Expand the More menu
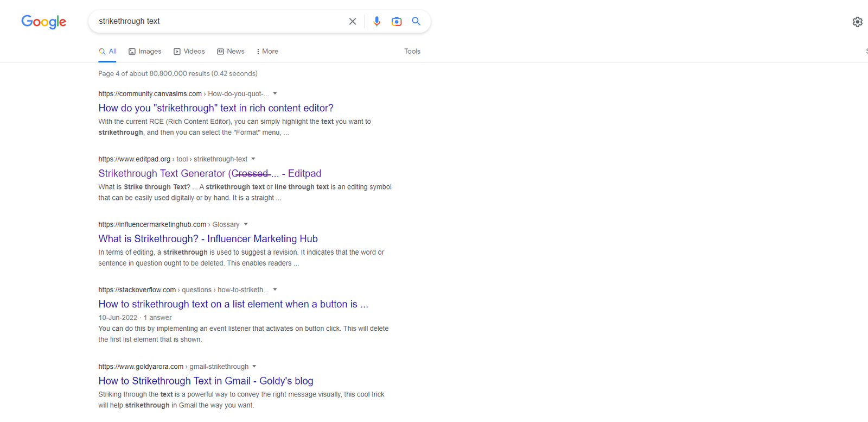 (267, 51)
